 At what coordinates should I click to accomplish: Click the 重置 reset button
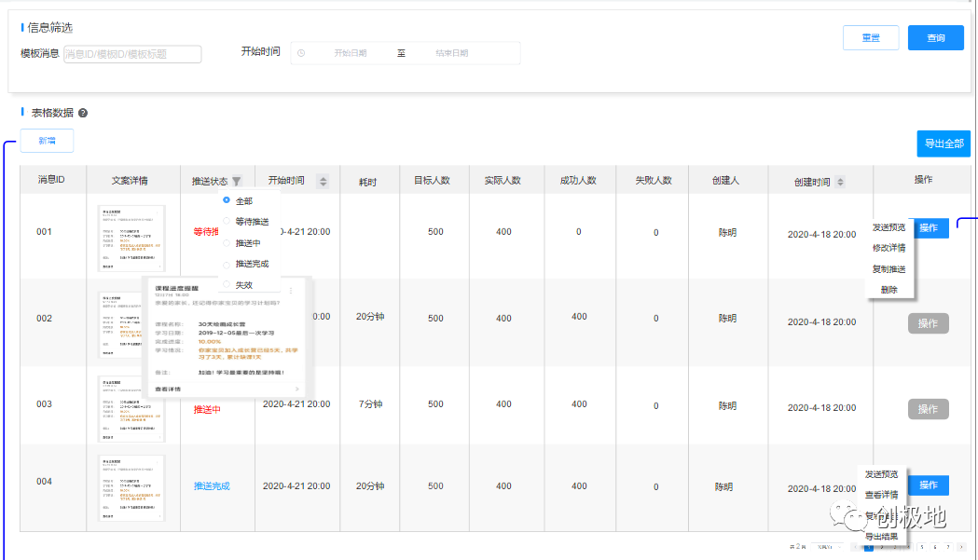coord(871,38)
